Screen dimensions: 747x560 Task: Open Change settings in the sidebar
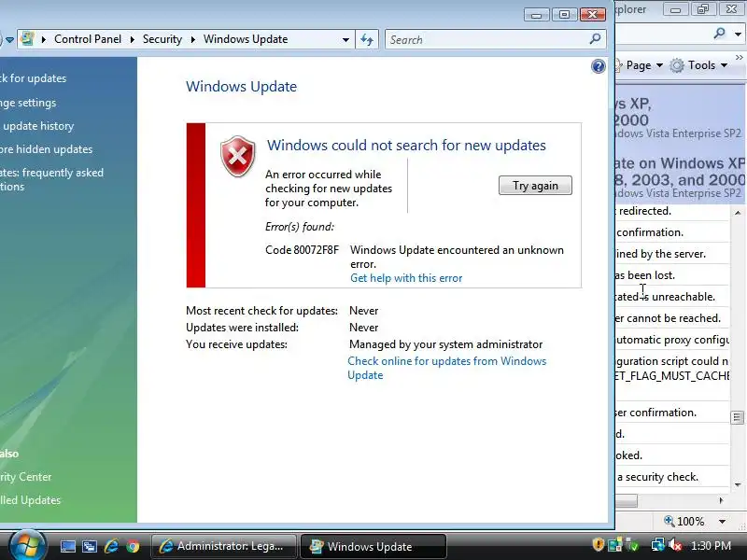tap(28, 103)
